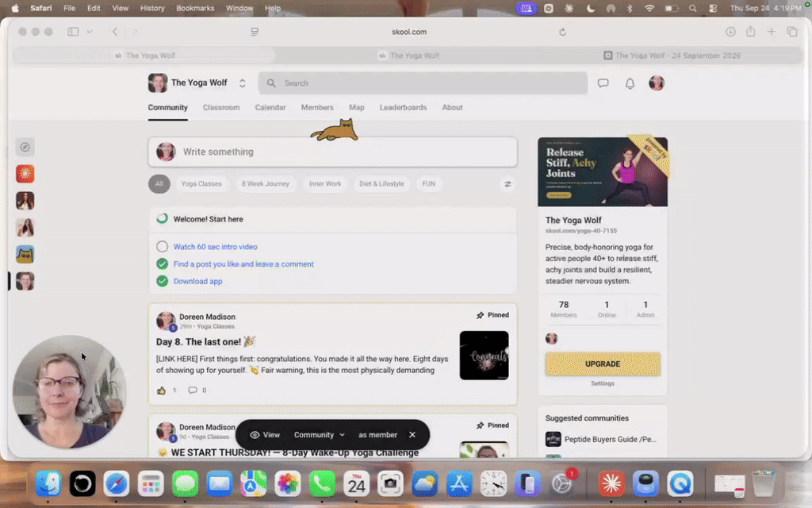
Task: Open Finder from the Dock
Action: [48, 483]
